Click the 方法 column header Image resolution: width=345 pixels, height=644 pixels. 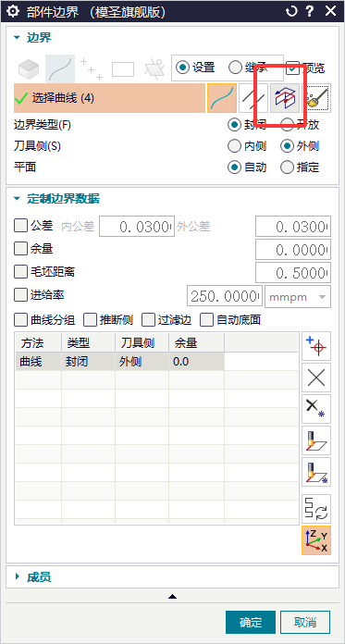[x=39, y=342]
